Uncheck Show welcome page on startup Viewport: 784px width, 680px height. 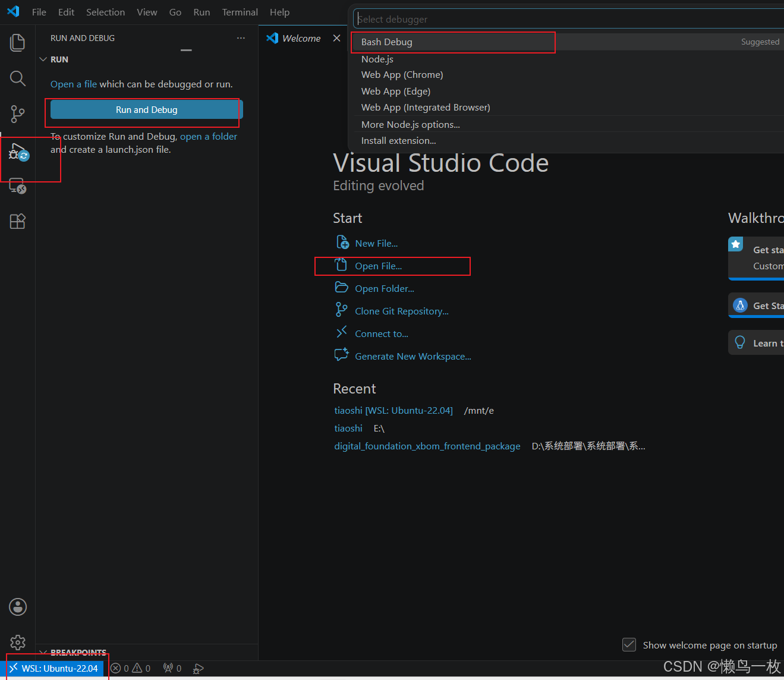click(629, 644)
